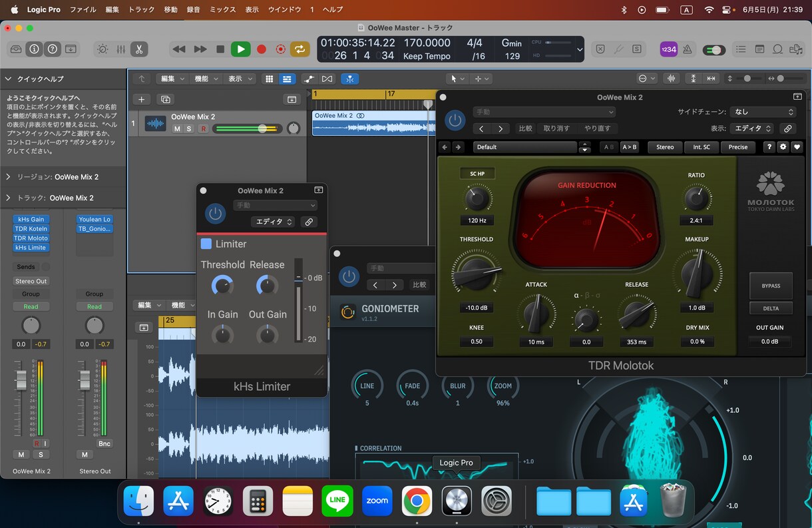Open the トラック menu in menu bar
The width and height of the screenshot is (812, 528).
[x=141, y=9]
